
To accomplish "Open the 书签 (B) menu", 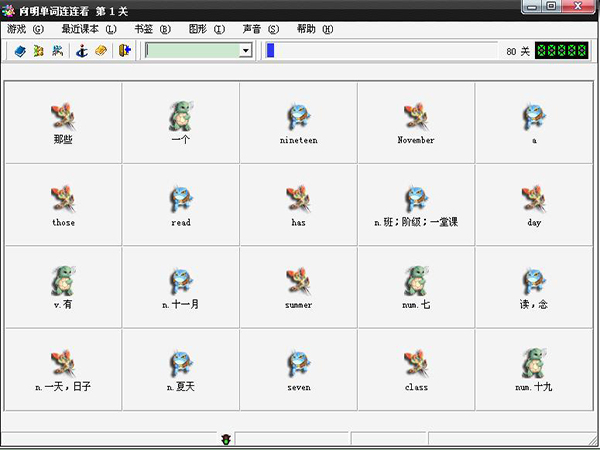I will click(152, 29).
